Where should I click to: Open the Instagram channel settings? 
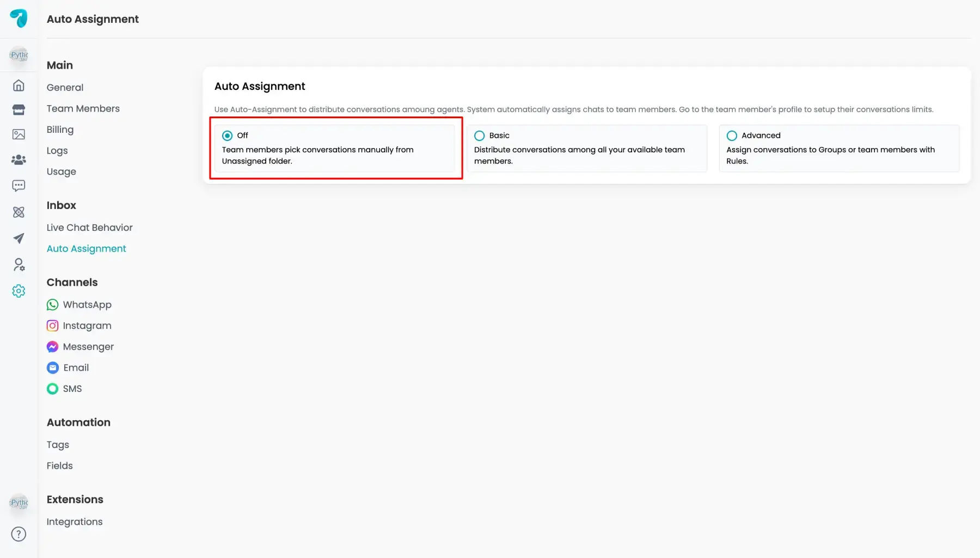click(x=87, y=326)
